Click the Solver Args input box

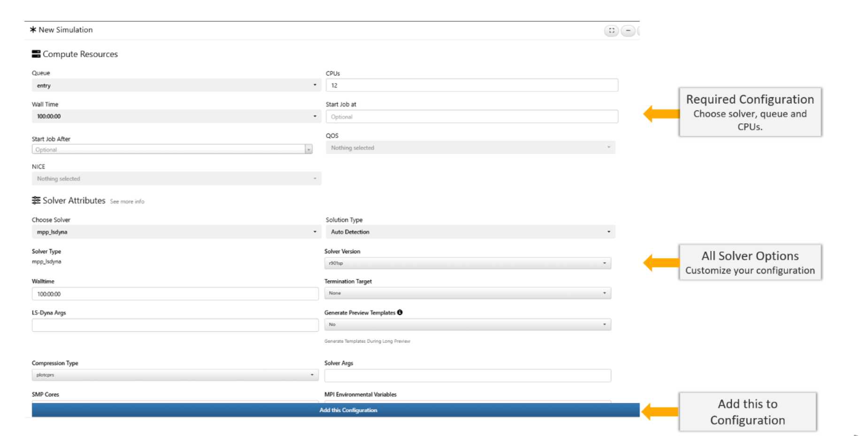tap(467, 375)
